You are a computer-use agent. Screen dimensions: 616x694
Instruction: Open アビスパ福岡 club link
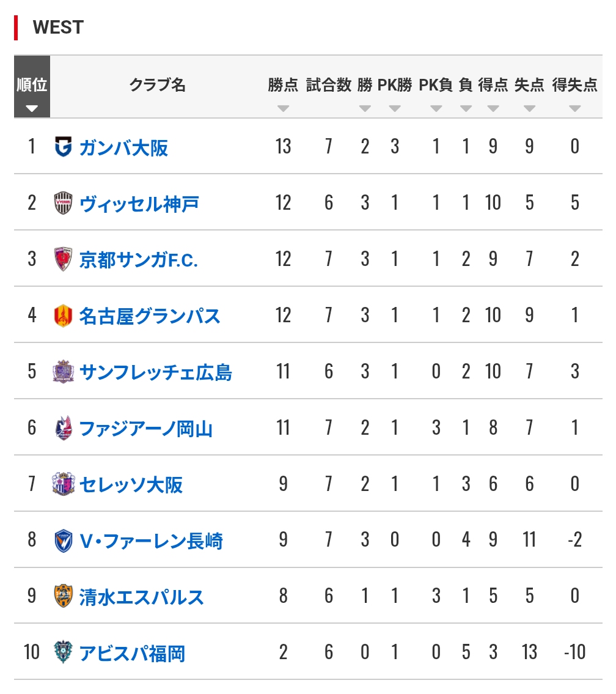point(131,654)
